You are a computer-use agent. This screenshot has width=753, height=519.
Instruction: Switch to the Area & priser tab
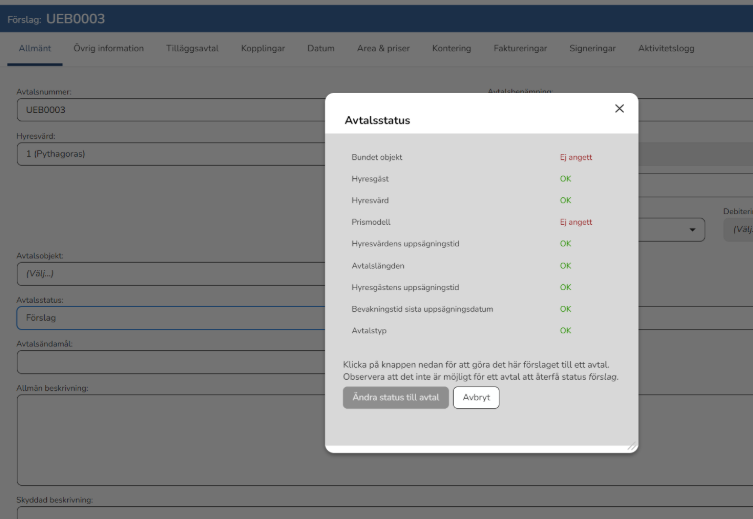point(383,48)
